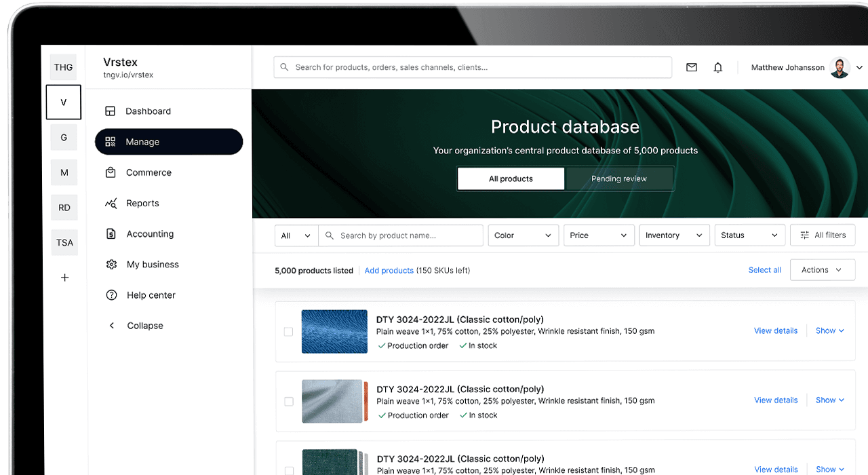This screenshot has width=868, height=475.
Task: Click tngv.io/vrstex URL text
Action: pos(128,75)
